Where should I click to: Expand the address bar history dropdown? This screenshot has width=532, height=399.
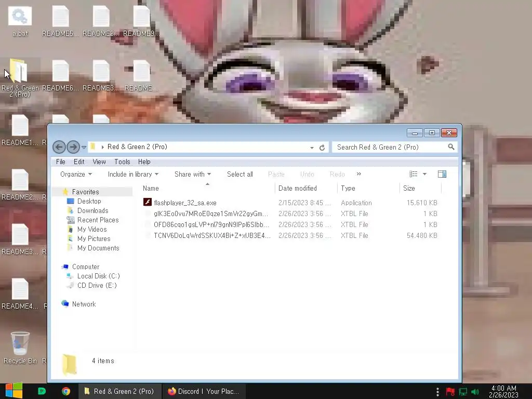click(312, 148)
